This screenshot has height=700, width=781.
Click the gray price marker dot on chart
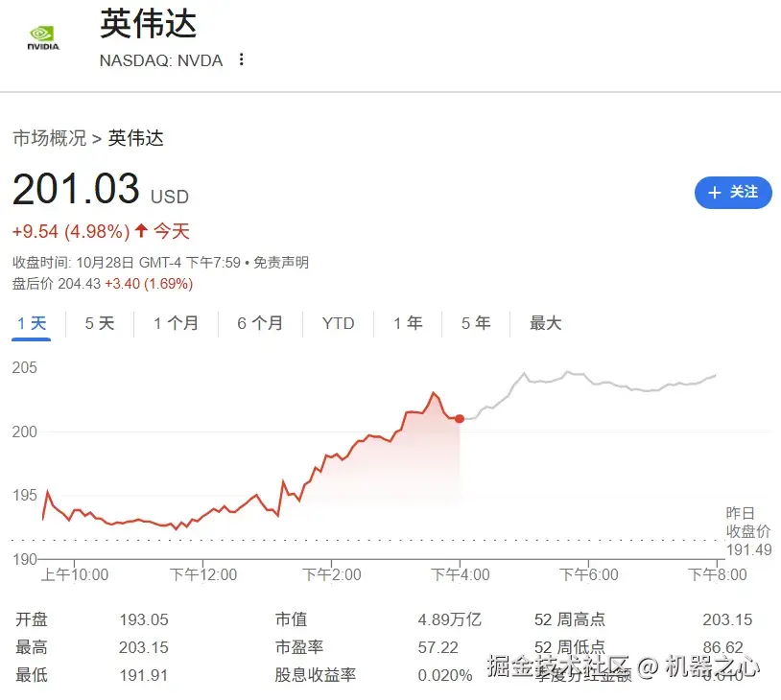[460, 419]
